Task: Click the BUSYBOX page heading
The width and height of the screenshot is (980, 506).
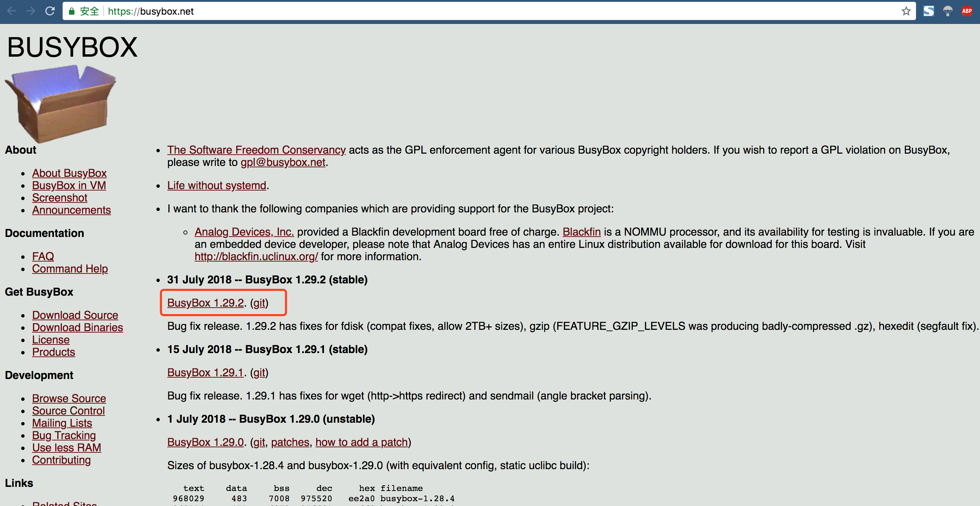Action: pyautogui.click(x=72, y=47)
